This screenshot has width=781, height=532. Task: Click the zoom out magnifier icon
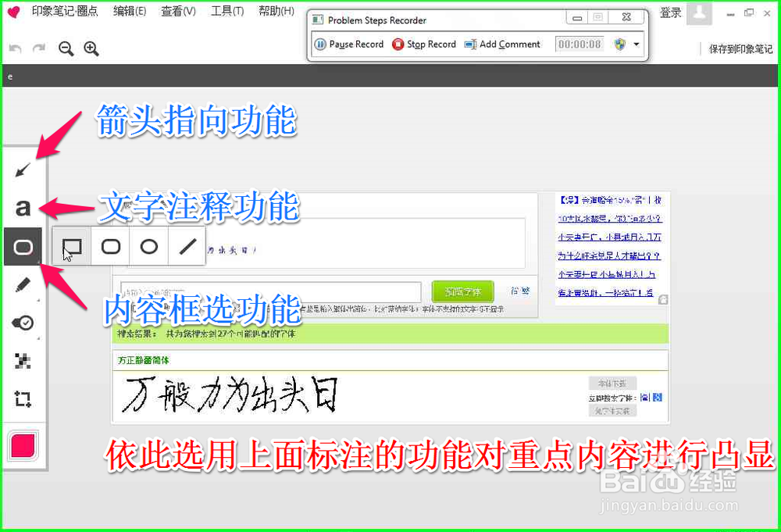coord(66,48)
